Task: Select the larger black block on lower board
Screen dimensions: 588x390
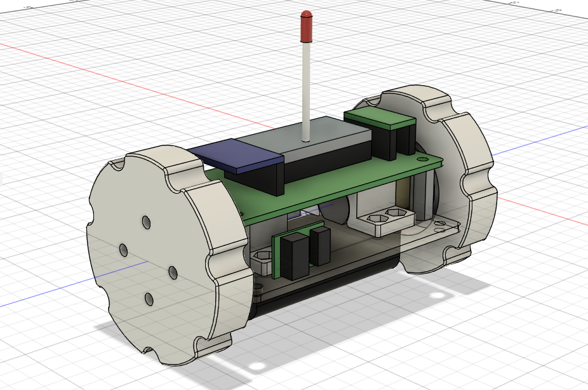Action: (x=295, y=257)
